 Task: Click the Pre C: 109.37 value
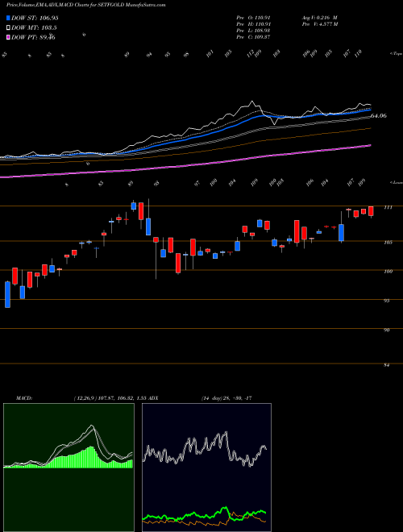tap(253, 37)
